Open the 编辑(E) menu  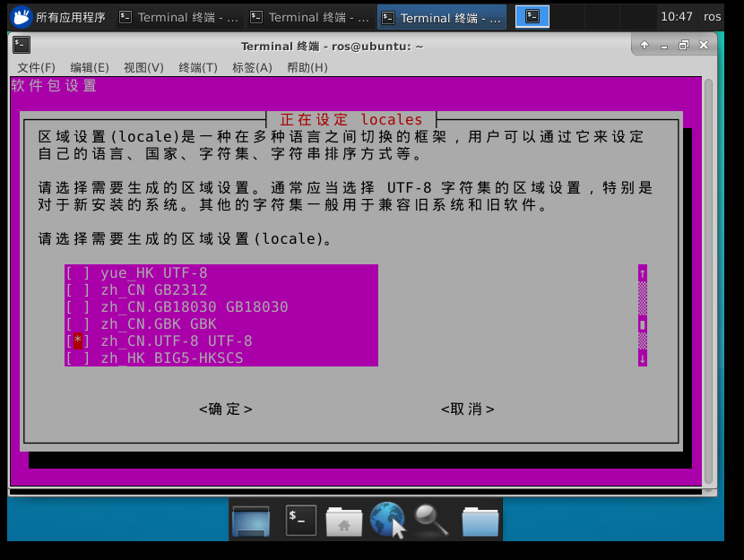(90, 67)
